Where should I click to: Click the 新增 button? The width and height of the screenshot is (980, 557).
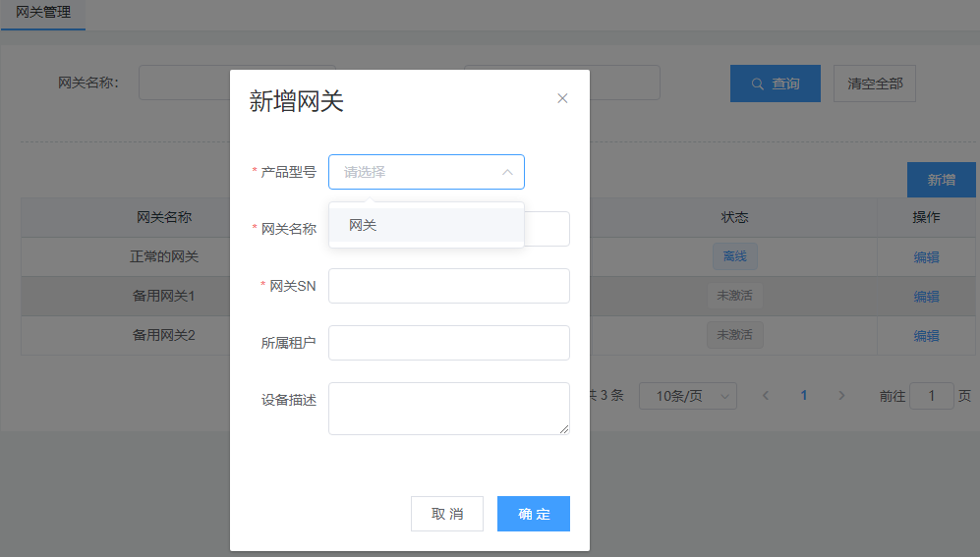941,180
